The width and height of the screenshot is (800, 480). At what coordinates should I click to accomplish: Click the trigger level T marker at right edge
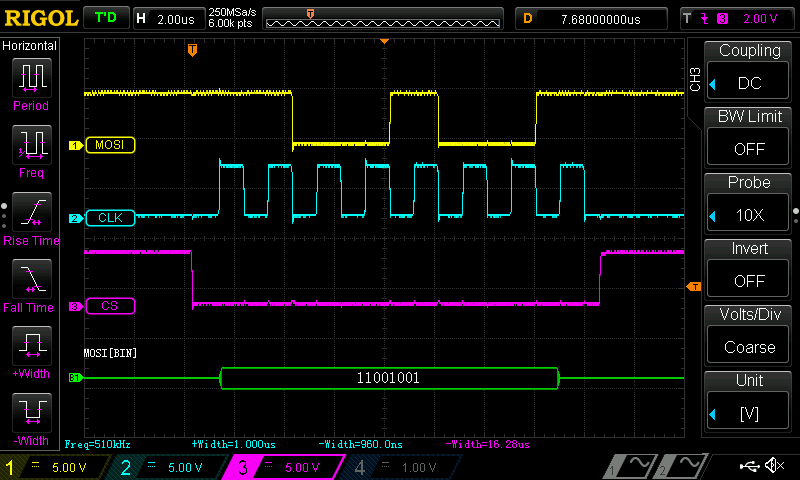[694, 287]
